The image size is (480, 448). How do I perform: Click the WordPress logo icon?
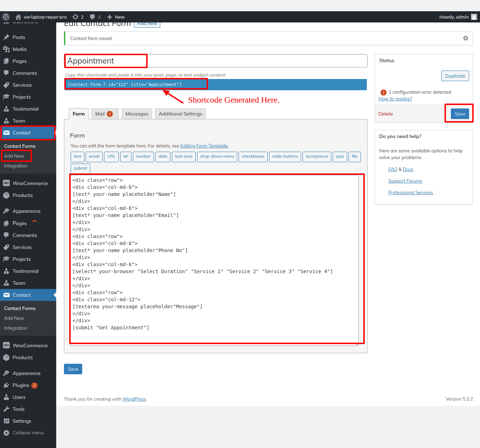pyautogui.click(x=6, y=17)
